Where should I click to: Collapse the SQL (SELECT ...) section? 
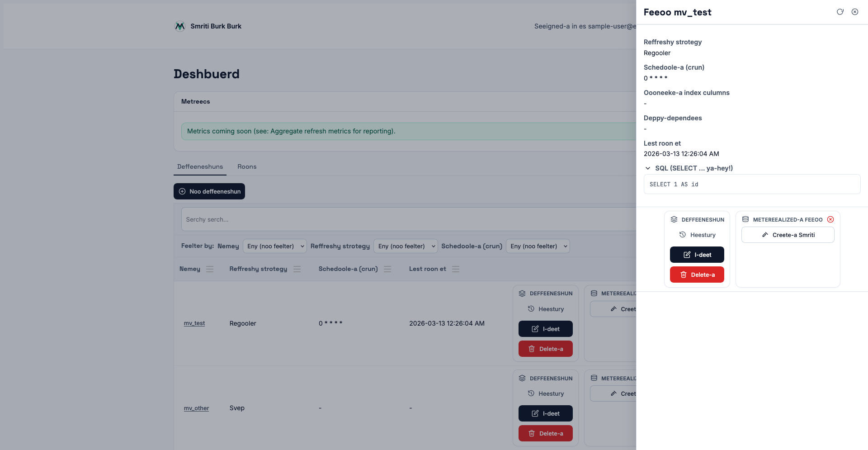point(648,168)
